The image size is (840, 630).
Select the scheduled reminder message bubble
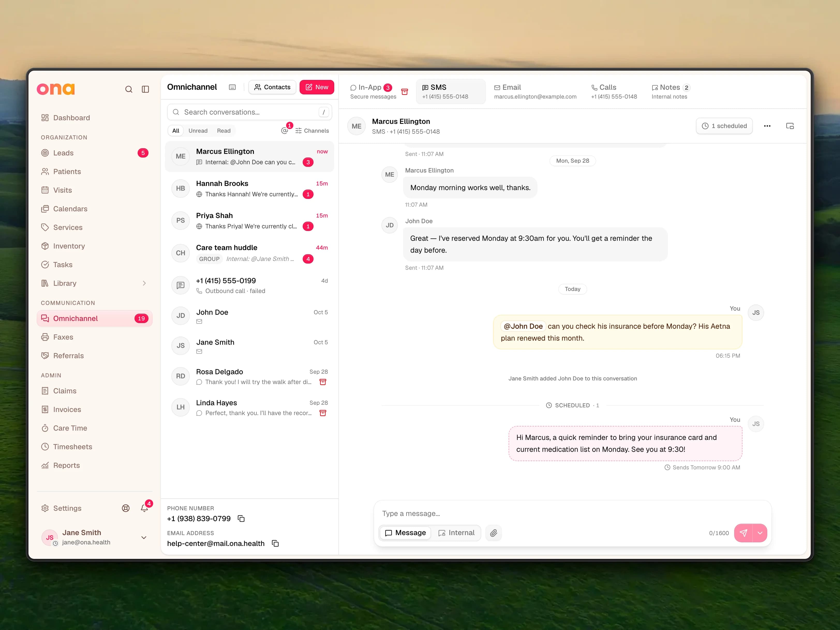coord(625,443)
